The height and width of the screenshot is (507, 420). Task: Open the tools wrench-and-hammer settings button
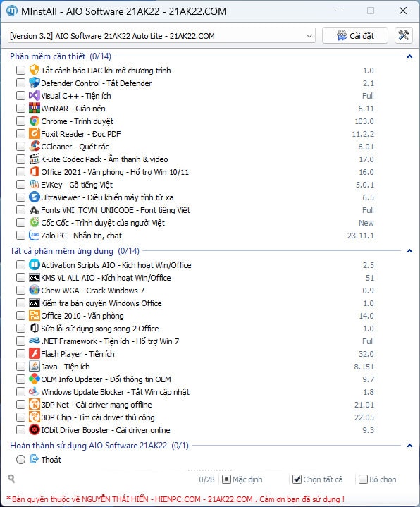[404, 35]
